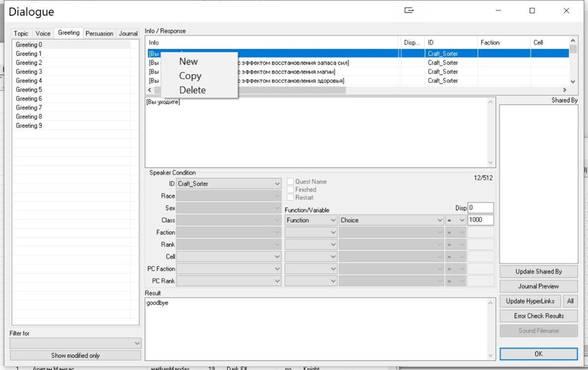
Task: Click the Info list horizontal scrollbar
Action: (x=353, y=90)
